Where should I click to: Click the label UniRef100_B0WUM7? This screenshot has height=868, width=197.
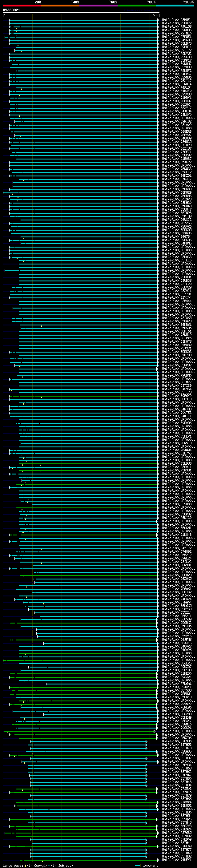click(x=176, y=64)
